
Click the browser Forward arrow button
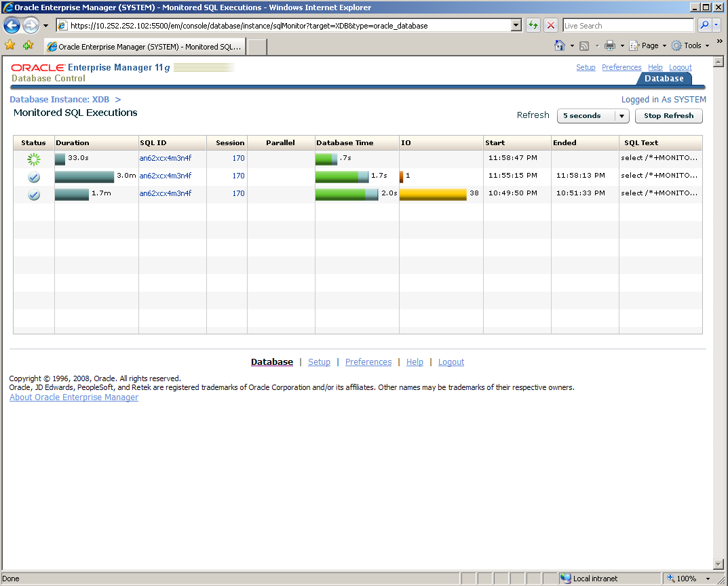pyautogui.click(x=31, y=26)
